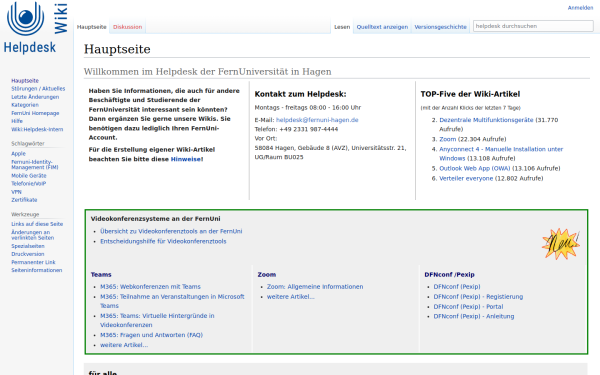This screenshot has width=600, height=375.
Task: Open M365: Fragen und Antworten (FAQ)
Action: (152, 335)
